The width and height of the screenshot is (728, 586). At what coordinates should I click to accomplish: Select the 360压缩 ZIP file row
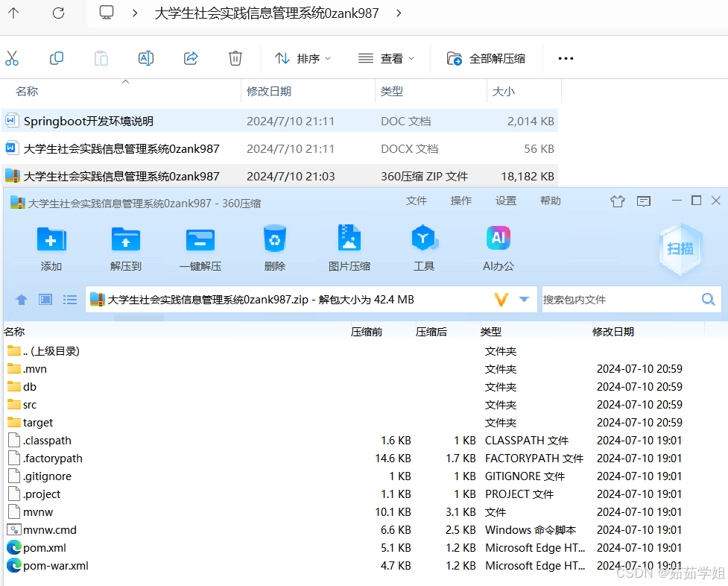coord(280,177)
